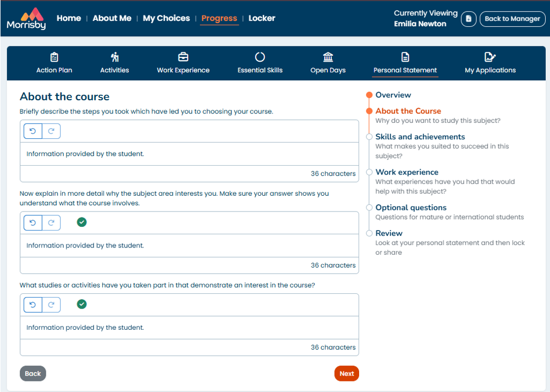Jump to the Work experience step

(x=407, y=172)
